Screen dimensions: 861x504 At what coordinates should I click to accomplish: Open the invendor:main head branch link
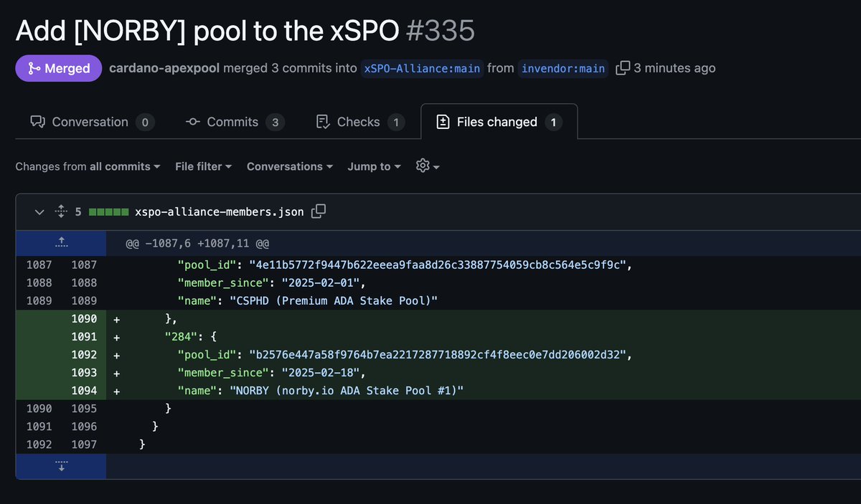(563, 68)
